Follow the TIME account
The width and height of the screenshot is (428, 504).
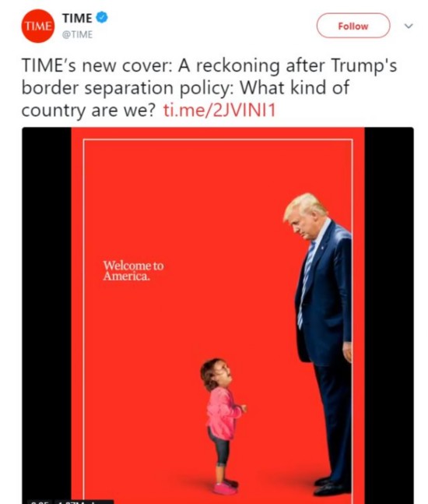353,26
